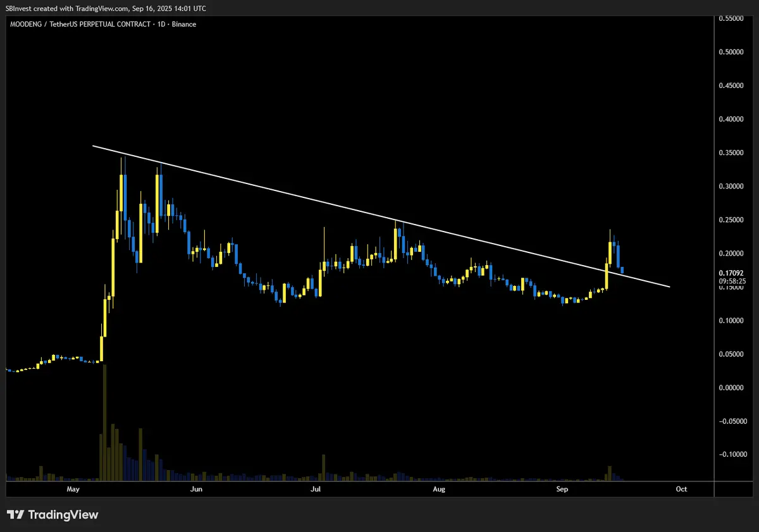Click the 0.05000 price axis label

(x=732, y=354)
